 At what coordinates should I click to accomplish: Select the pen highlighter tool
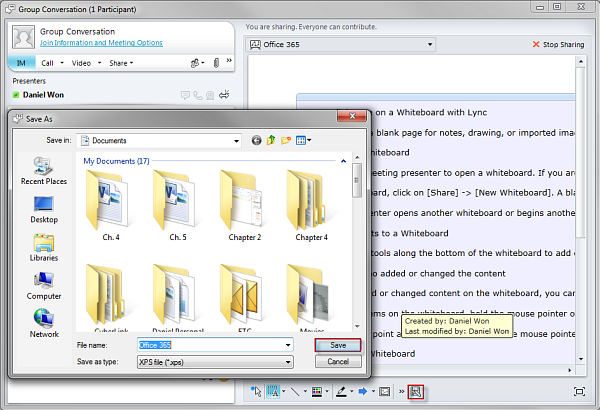point(341,391)
